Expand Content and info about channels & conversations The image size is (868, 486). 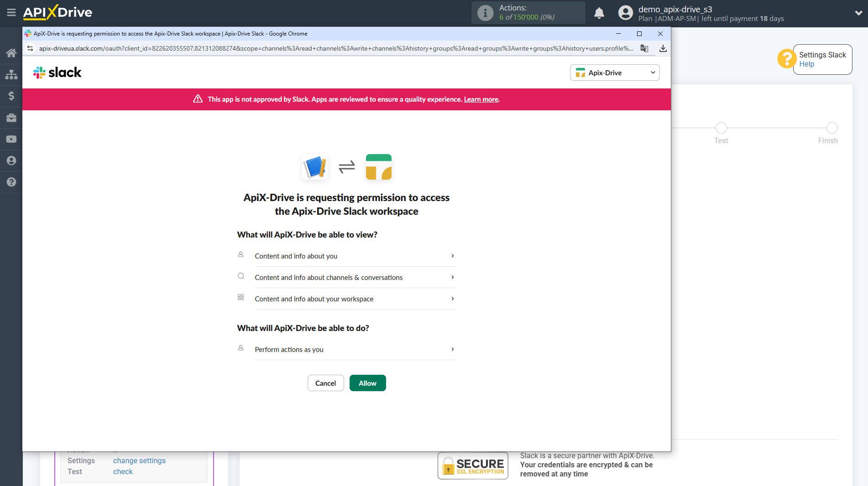click(x=356, y=278)
